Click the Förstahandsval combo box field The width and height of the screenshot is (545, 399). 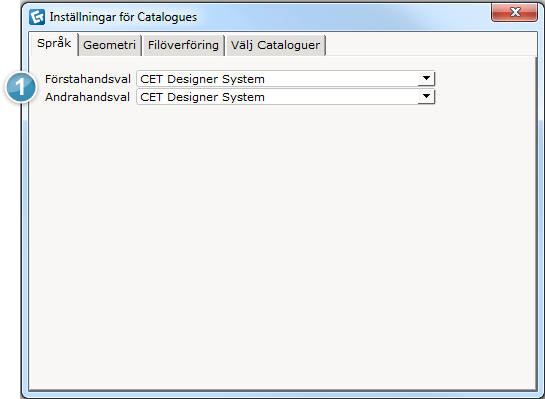tap(285, 79)
